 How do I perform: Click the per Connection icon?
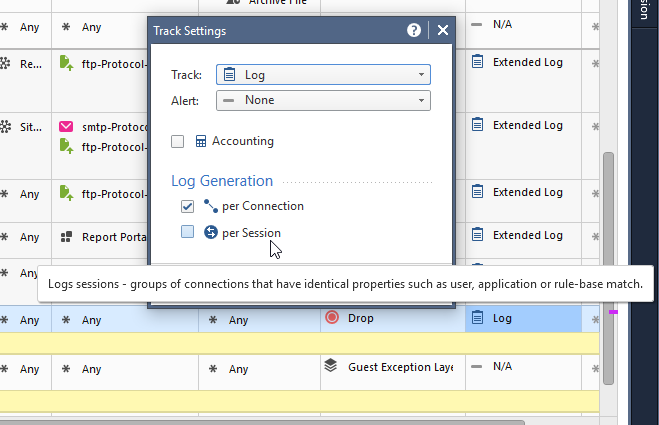(211, 206)
